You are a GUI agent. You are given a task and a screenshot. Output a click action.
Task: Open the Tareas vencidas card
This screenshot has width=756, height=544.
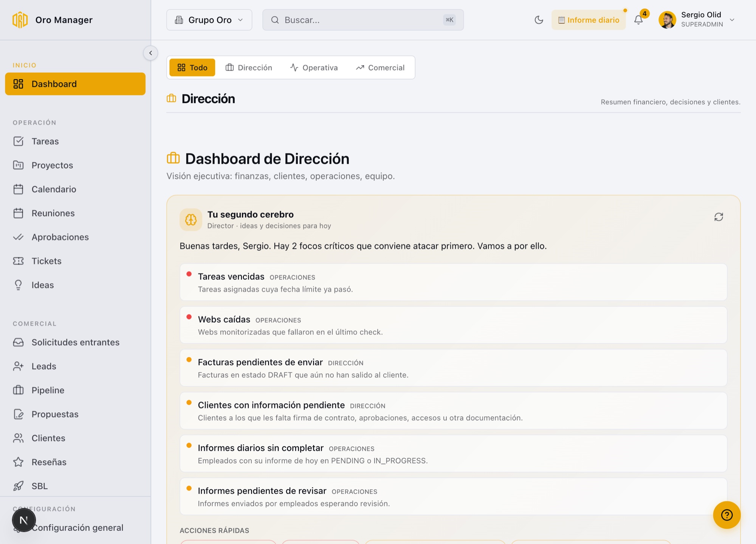tap(453, 282)
